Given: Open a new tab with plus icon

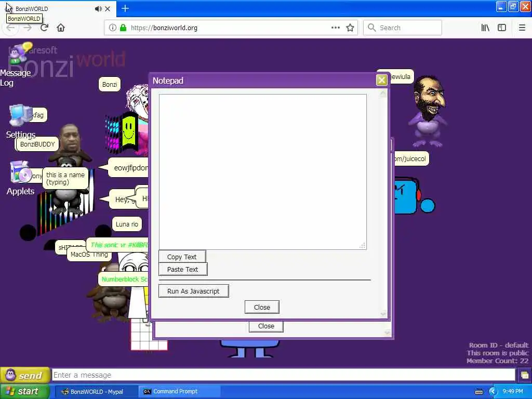Looking at the screenshot, I should point(125,8).
